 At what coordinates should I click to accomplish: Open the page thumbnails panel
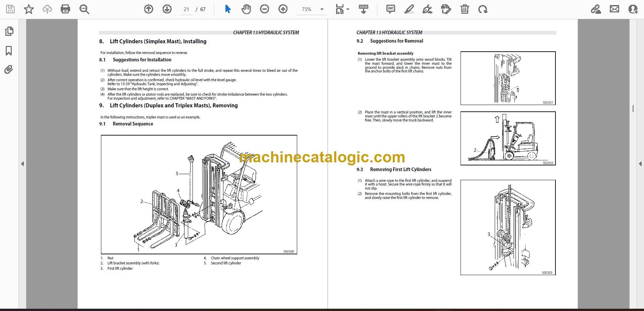pyautogui.click(x=9, y=31)
